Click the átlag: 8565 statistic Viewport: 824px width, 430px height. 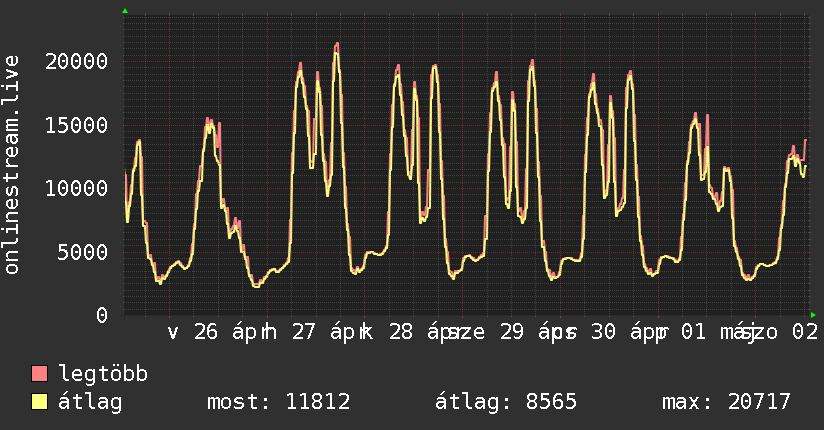(x=506, y=402)
